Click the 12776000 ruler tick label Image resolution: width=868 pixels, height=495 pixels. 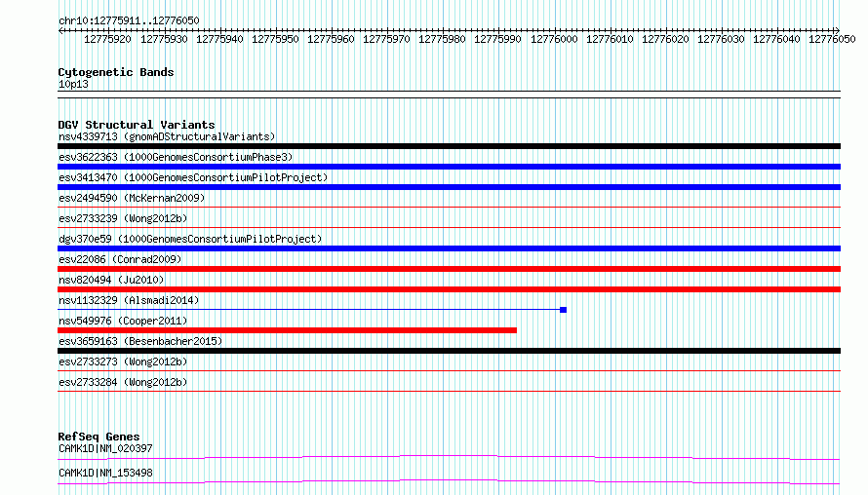(x=554, y=39)
